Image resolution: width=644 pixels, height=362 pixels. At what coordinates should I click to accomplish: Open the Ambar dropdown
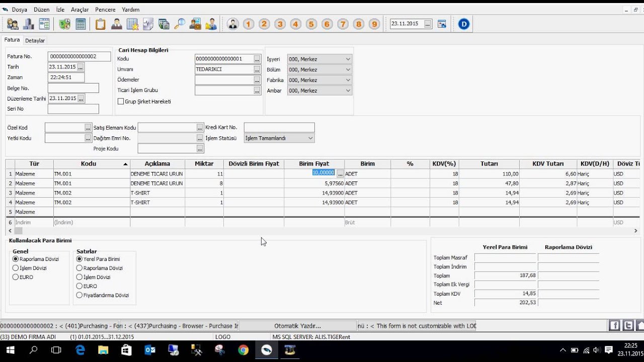click(x=319, y=90)
